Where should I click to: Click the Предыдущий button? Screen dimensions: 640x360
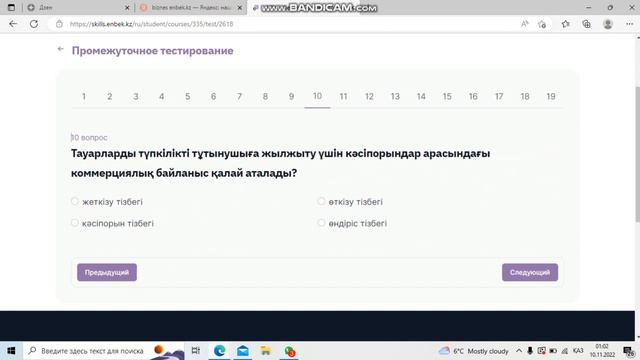pyautogui.click(x=107, y=272)
